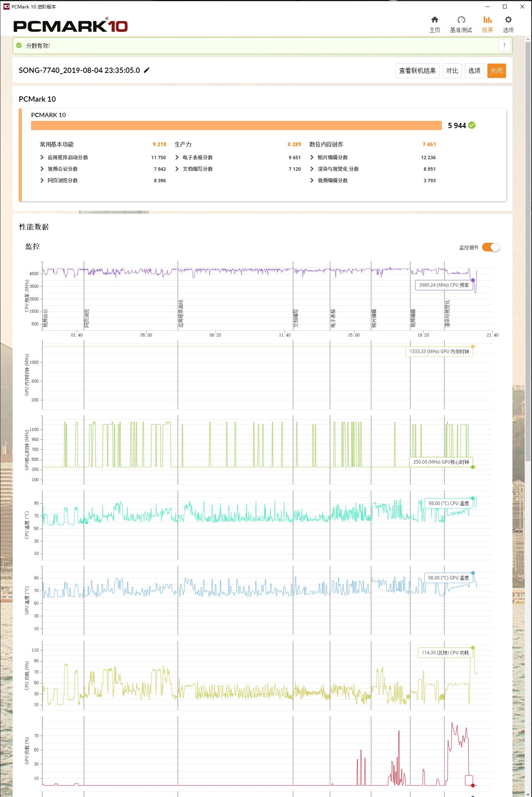Toggle the 监控细节 switch off

pyautogui.click(x=491, y=248)
